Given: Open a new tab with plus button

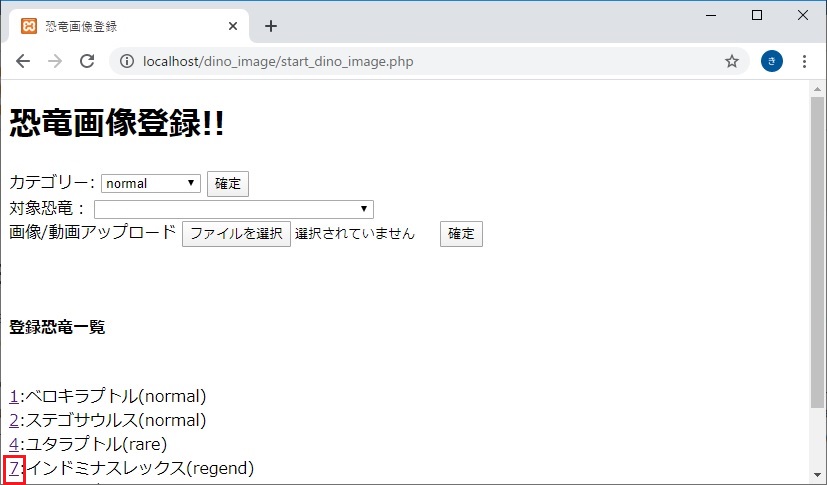Looking at the screenshot, I should pos(271,26).
